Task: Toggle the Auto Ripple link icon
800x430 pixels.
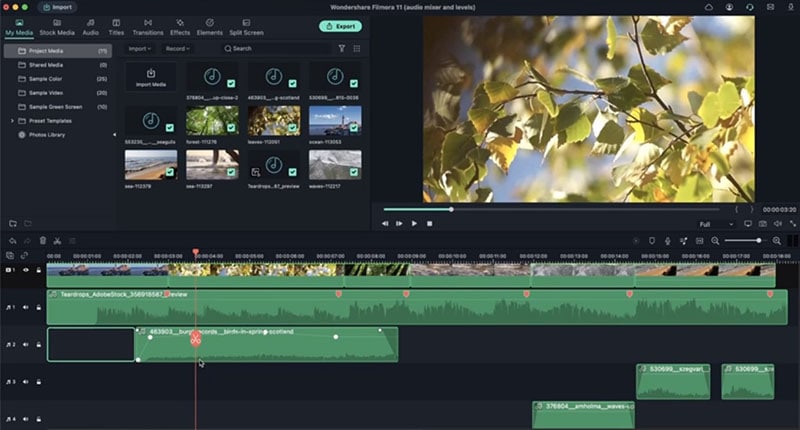Action: (x=24, y=256)
